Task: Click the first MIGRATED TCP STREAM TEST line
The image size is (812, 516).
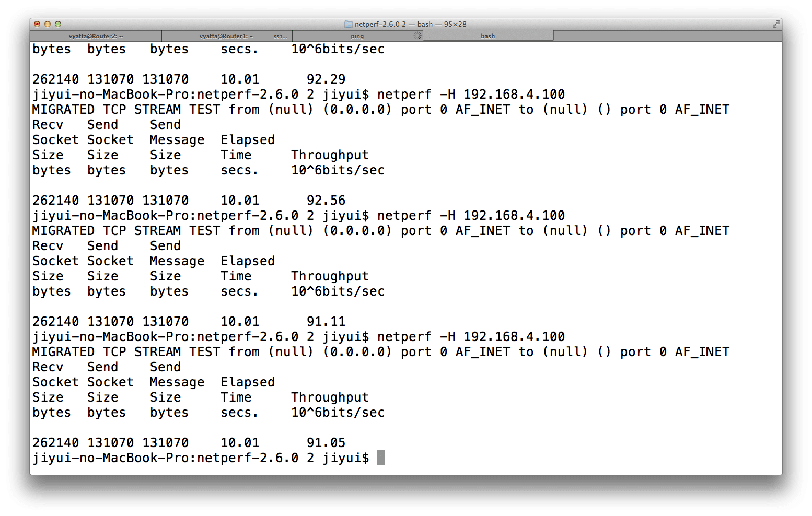Action: click(381, 109)
